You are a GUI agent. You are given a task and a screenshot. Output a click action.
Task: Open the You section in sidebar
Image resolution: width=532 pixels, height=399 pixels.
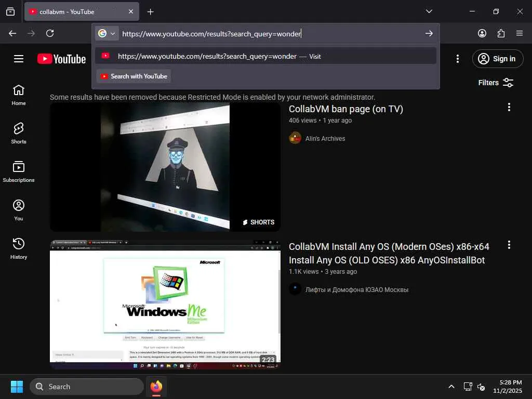point(19,211)
